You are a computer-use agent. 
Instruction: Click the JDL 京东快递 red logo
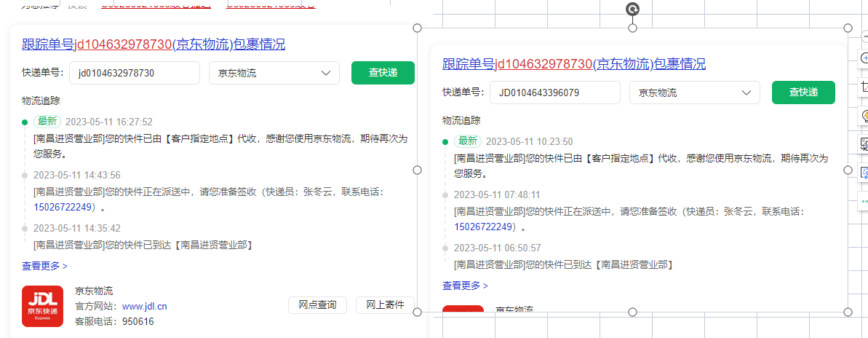43,307
